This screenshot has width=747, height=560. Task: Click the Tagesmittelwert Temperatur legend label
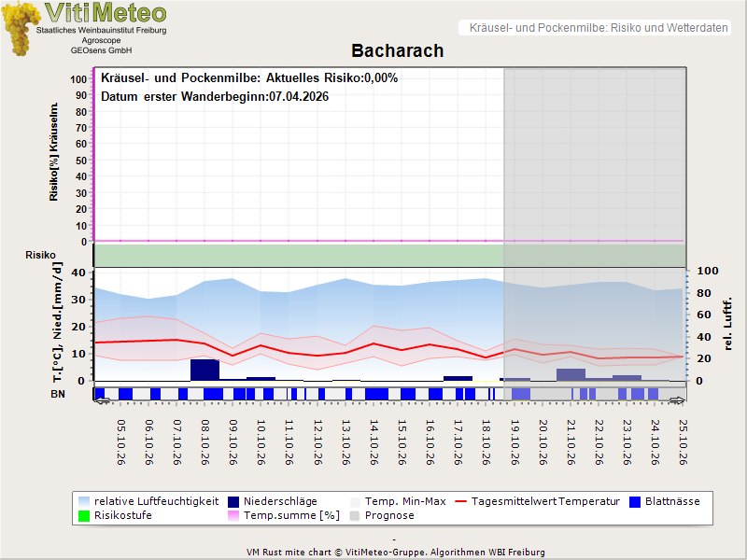pos(545,501)
